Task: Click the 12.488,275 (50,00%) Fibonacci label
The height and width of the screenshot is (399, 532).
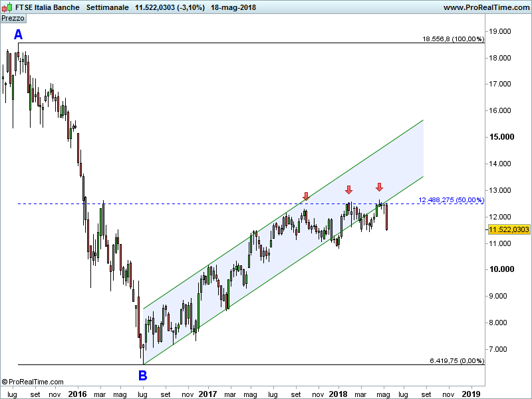Action: coord(451,200)
